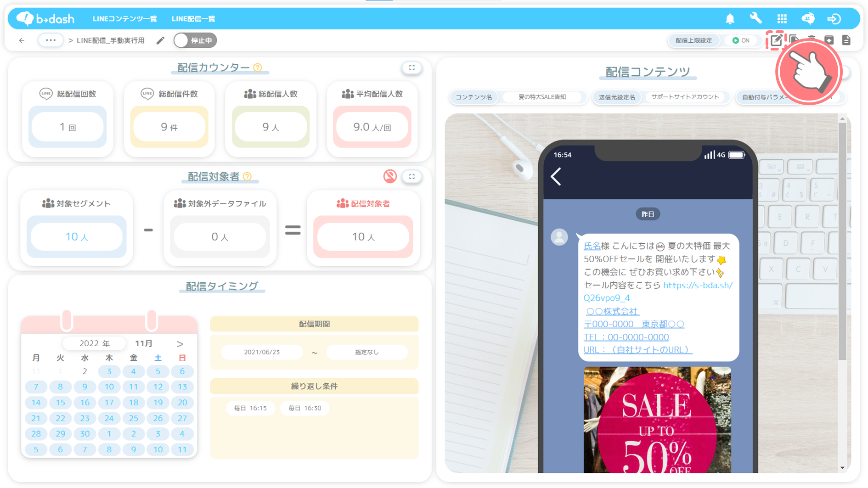Open LINE配信一覧 menu
The width and height of the screenshot is (868, 488).
193,19
